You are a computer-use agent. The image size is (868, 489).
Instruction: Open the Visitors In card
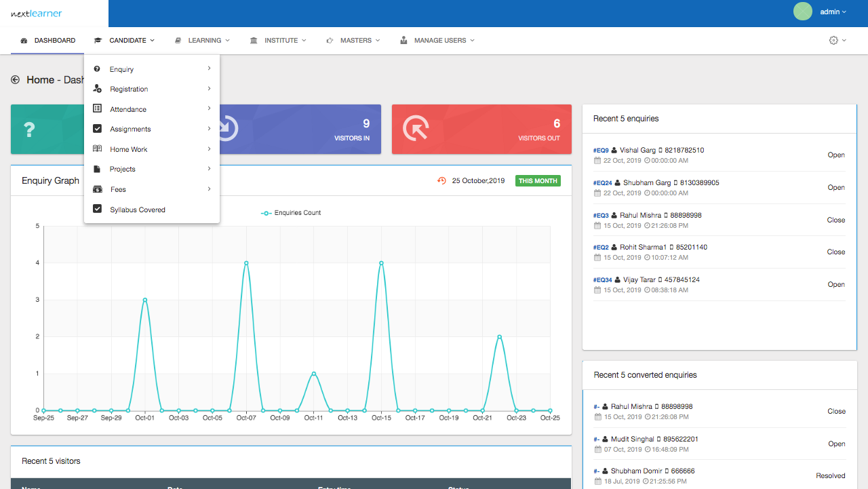[300, 129]
